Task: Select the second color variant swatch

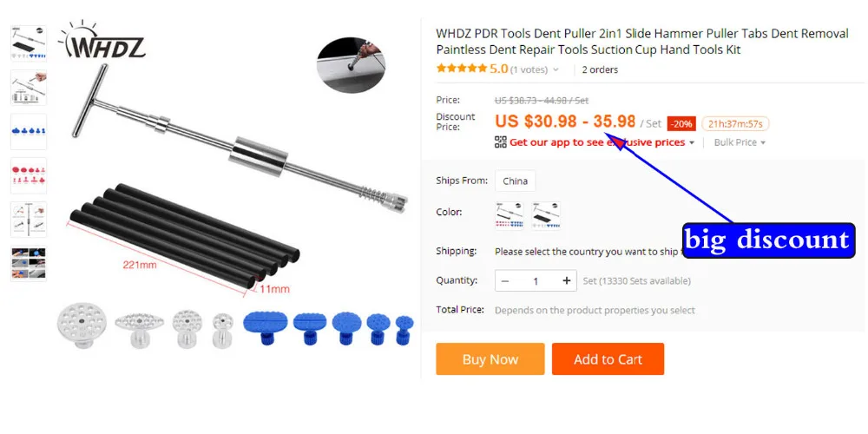Action: click(x=546, y=216)
